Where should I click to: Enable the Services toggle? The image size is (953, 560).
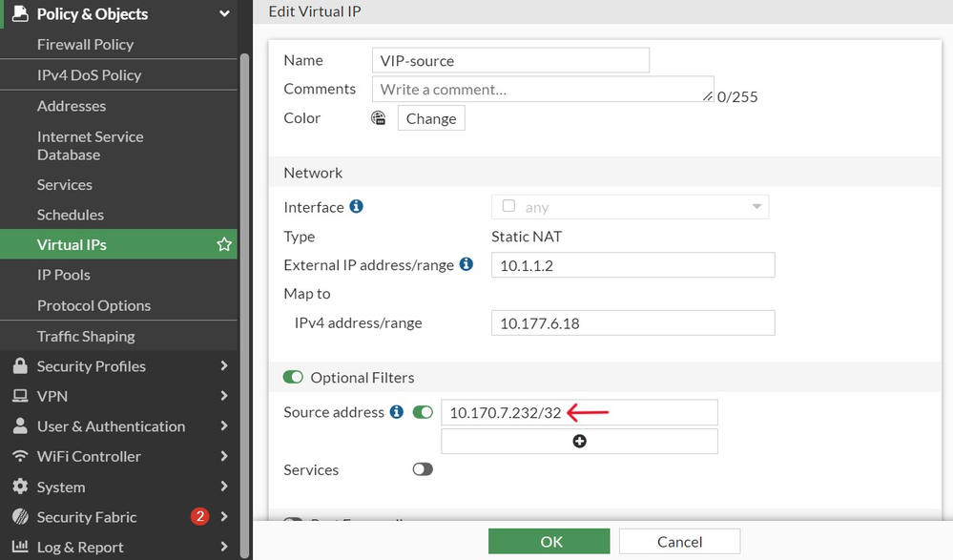click(422, 470)
